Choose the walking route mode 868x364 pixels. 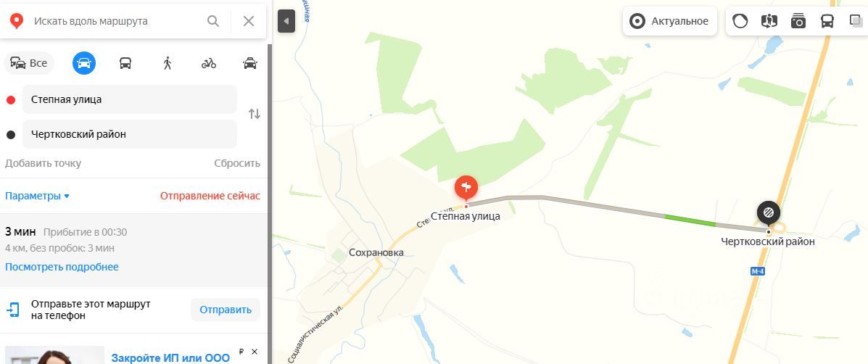[x=168, y=63]
